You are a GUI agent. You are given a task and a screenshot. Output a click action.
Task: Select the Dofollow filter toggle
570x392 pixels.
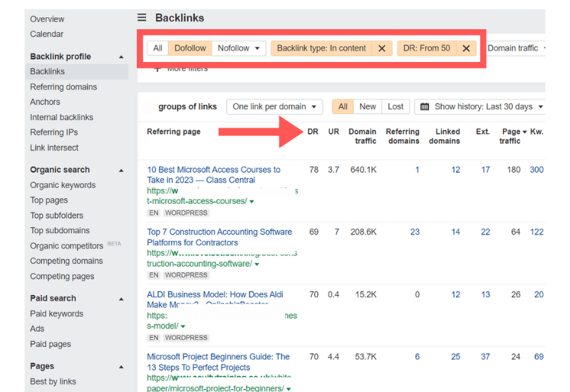coord(190,48)
